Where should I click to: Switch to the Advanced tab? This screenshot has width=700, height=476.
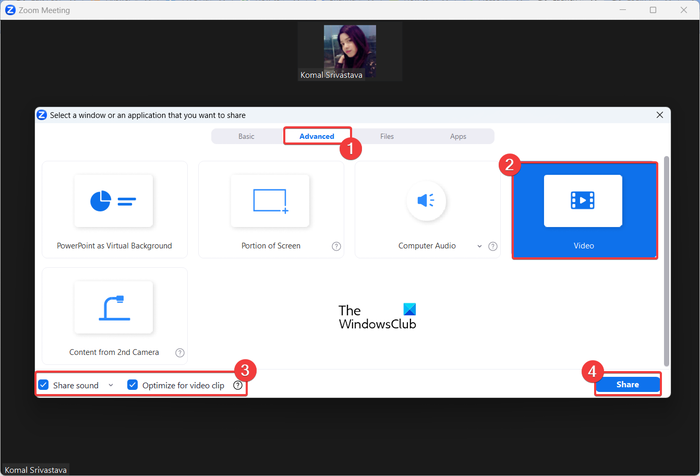click(x=317, y=136)
